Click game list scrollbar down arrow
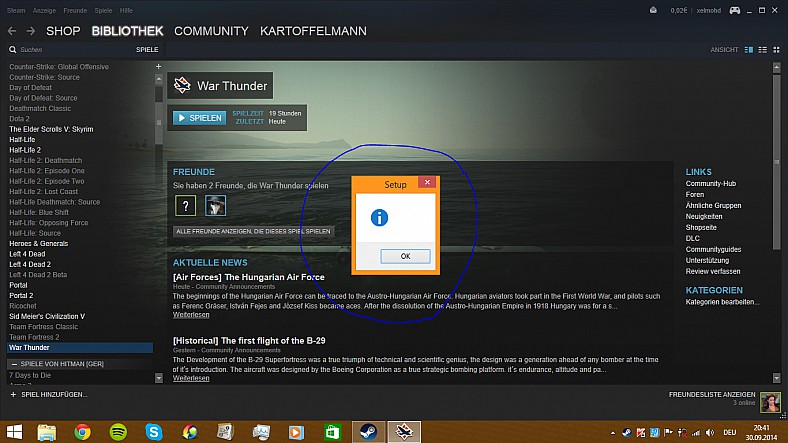Viewport: 788px width, 443px height. pyautogui.click(x=159, y=378)
